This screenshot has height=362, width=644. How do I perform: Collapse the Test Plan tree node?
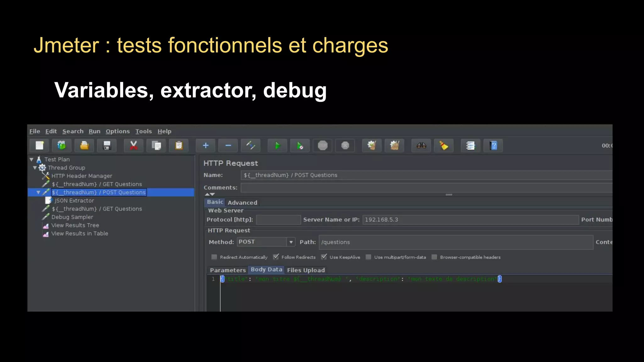click(x=31, y=160)
